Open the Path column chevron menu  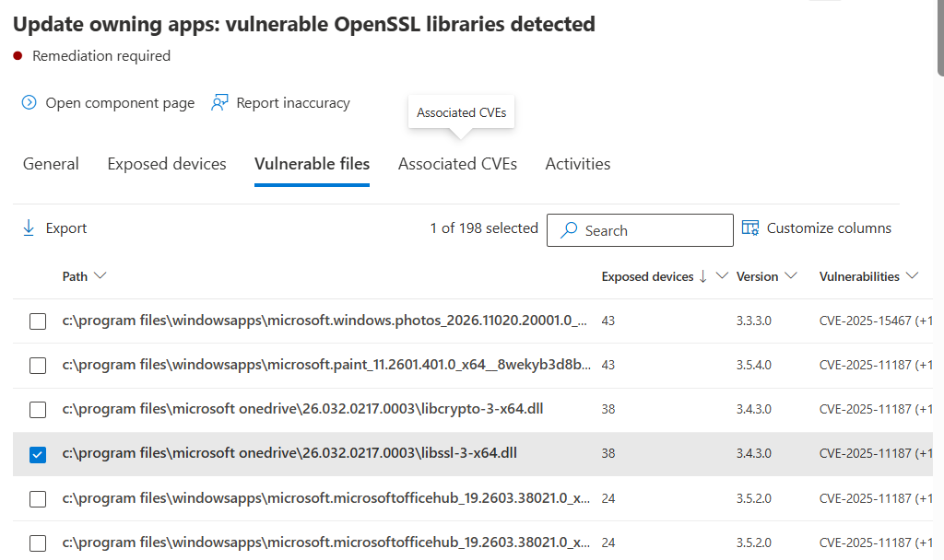(100, 276)
